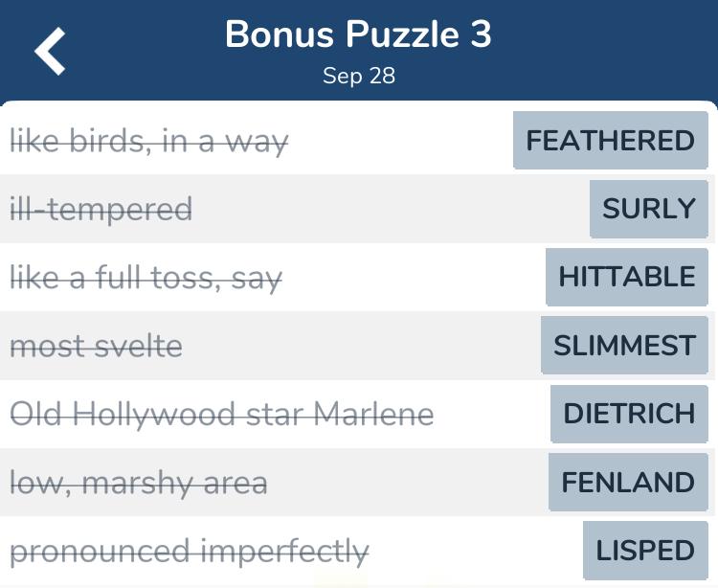The width and height of the screenshot is (718, 588).
Task: Select the SURLY answer tile
Action: click(x=649, y=209)
